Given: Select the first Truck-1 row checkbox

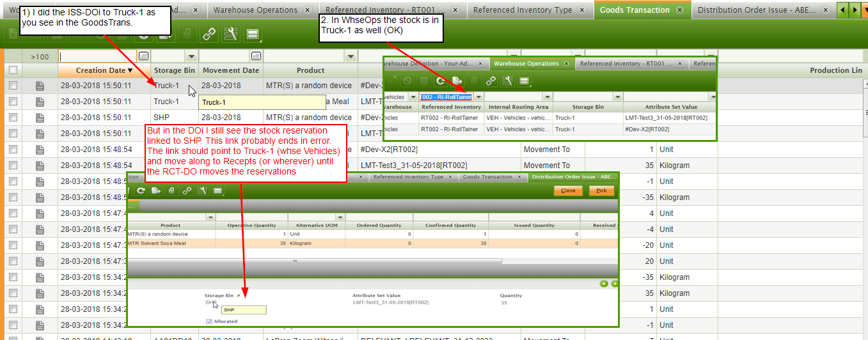Looking at the screenshot, I should 13,86.
